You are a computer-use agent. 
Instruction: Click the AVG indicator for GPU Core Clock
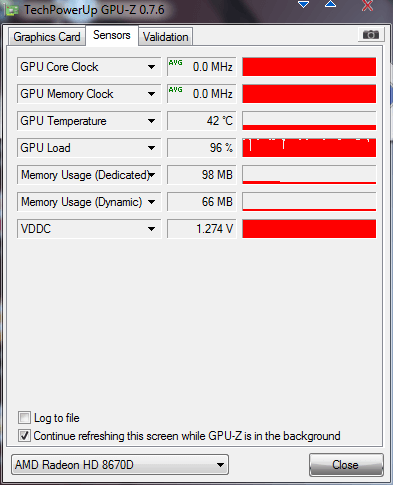(175, 63)
